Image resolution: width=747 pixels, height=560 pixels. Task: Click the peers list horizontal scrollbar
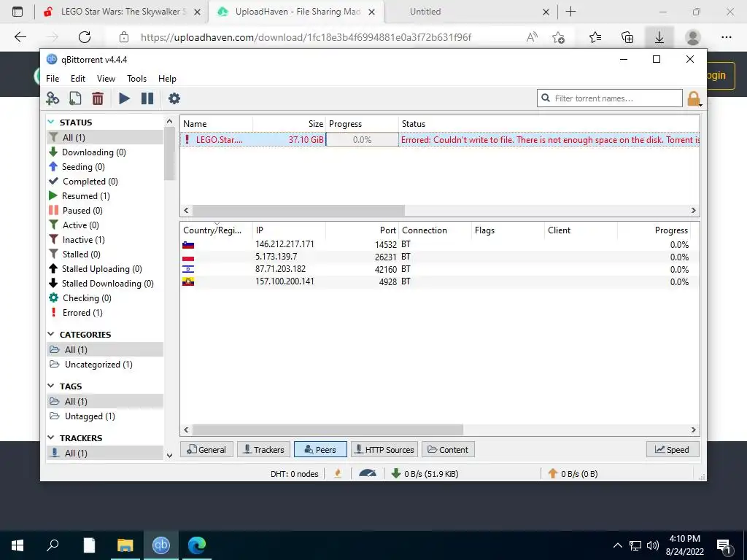pos(328,429)
